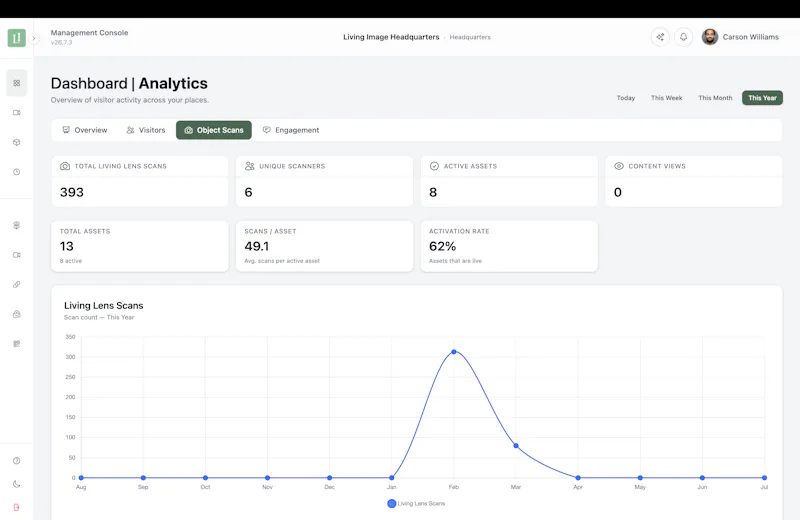Screen dimensions: 800x520
Task: Select the This Week time range
Action: (666, 97)
